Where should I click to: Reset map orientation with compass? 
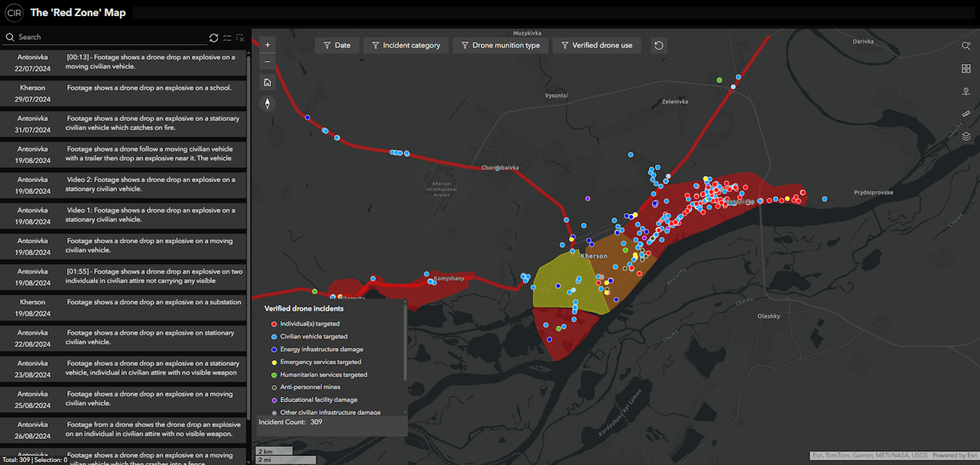coord(268,103)
